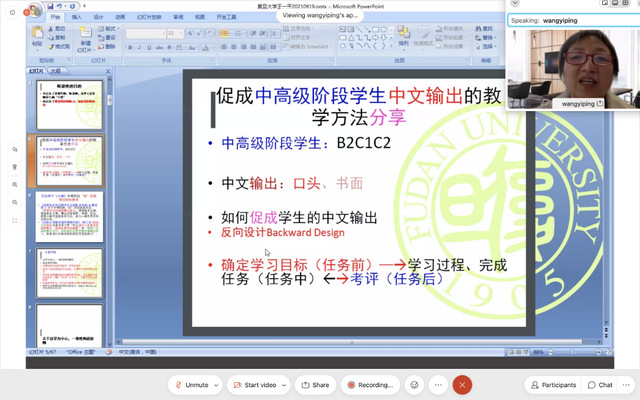Switch to the outline (大纲) pane tab
Image resolution: width=640 pixels, height=400 pixels.
[x=56, y=71]
